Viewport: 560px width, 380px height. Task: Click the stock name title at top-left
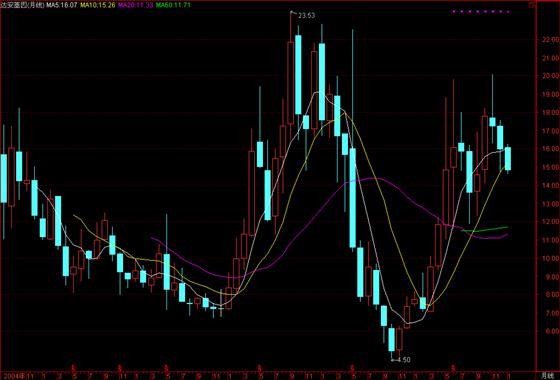click(22, 5)
